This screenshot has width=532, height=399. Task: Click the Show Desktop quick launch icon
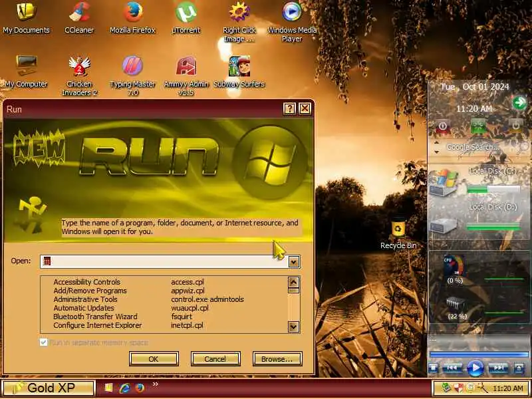[108, 388]
